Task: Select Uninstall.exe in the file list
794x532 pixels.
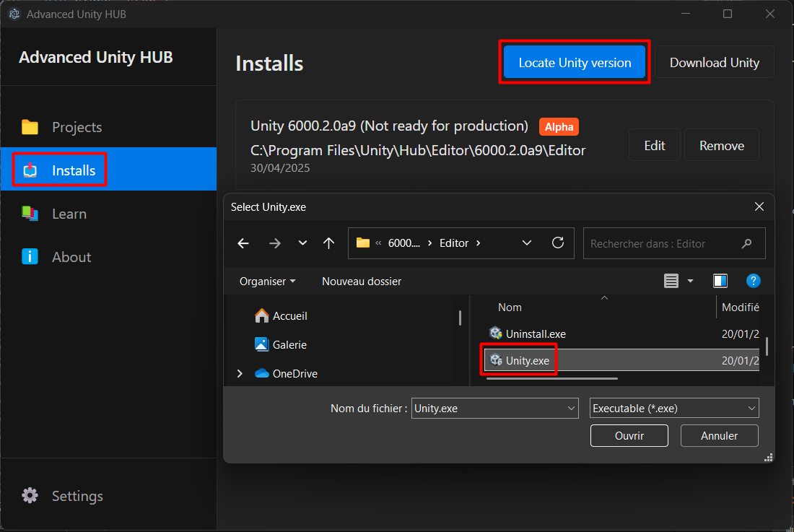Action: [535, 333]
